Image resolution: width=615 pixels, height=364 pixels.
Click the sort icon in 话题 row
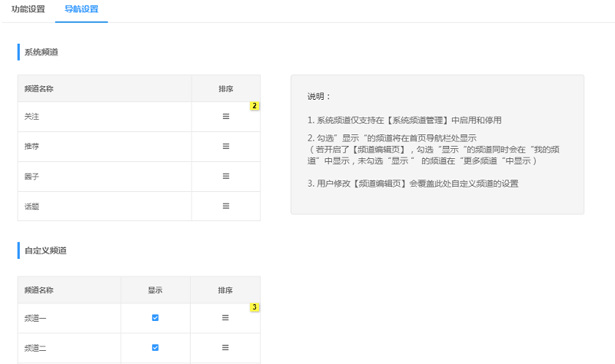point(226,206)
